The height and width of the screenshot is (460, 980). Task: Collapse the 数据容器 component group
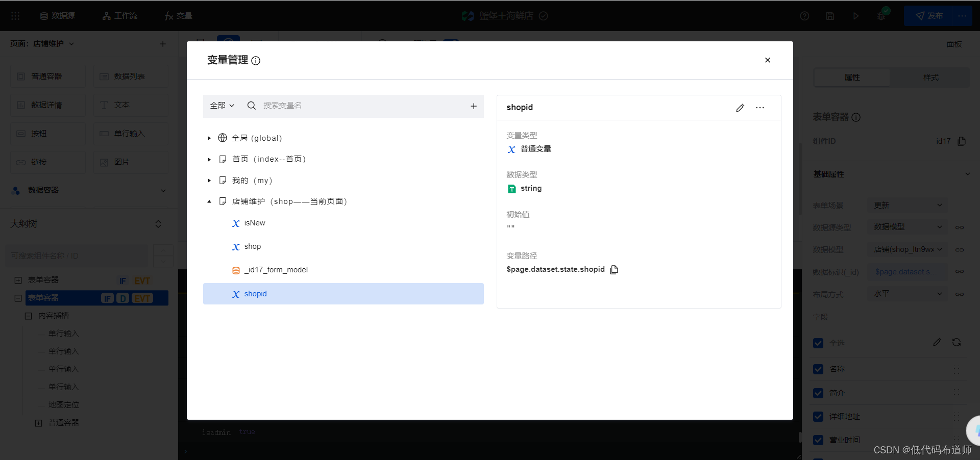(163, 190)
